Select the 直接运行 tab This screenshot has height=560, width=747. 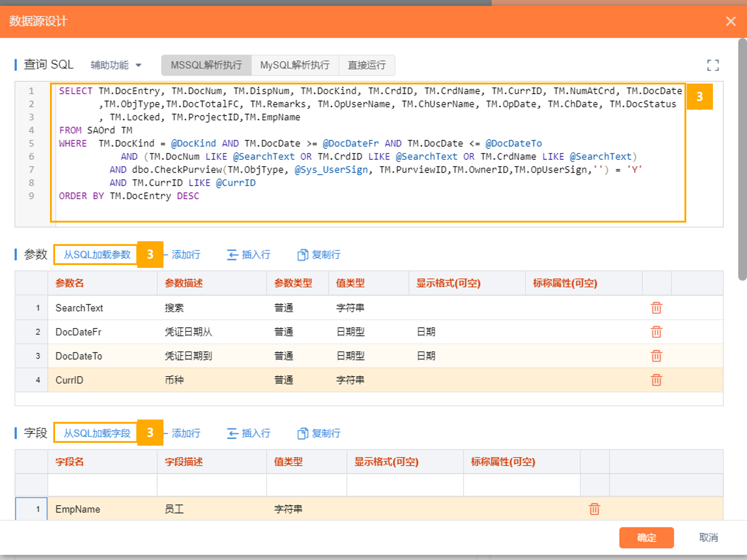[367, 65]
